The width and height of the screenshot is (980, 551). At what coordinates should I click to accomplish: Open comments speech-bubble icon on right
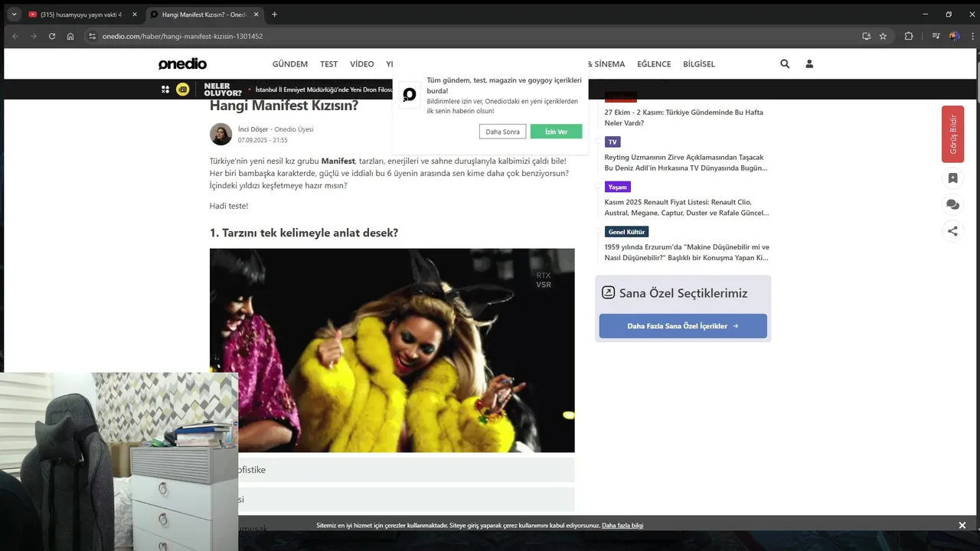(x=952, y=204)
